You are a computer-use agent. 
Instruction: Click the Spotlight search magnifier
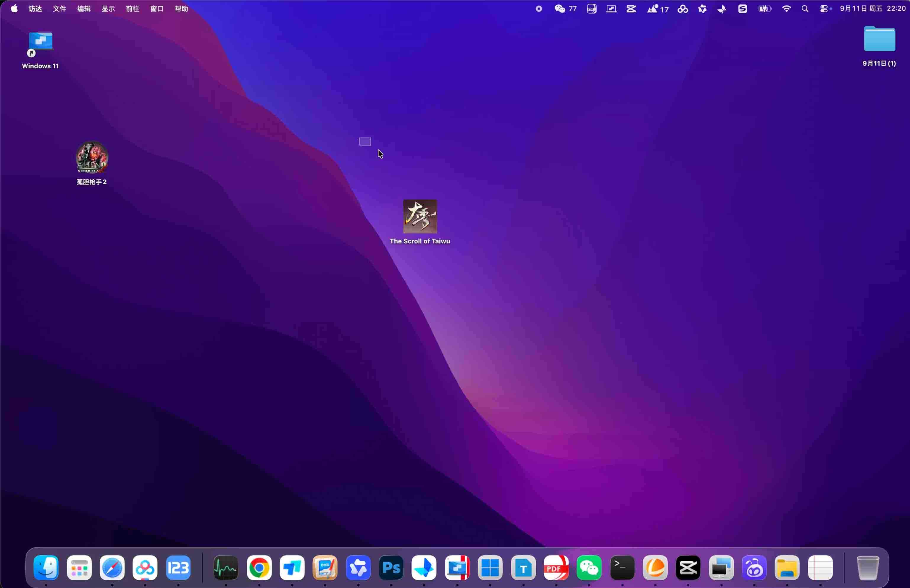click(x=805, y=8)
